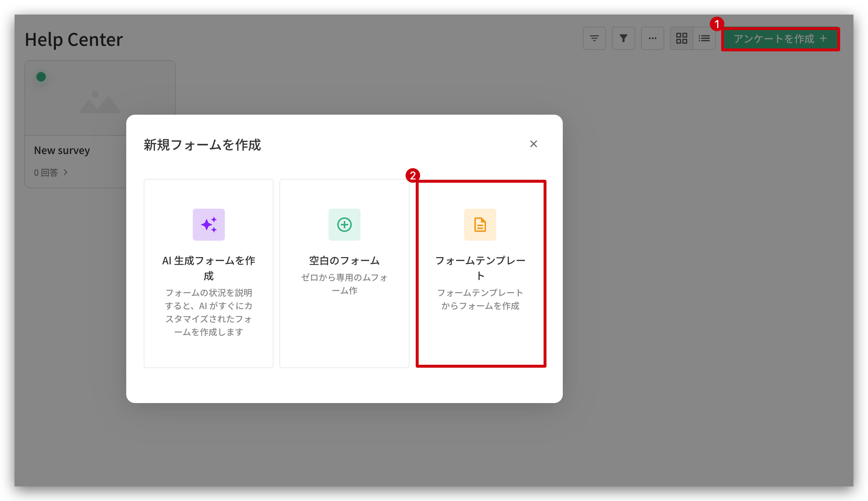Viewport: 868px width, 501px height.
Task: Close the 新規フォームを作成 dialog
Action: tap(533, 144)
